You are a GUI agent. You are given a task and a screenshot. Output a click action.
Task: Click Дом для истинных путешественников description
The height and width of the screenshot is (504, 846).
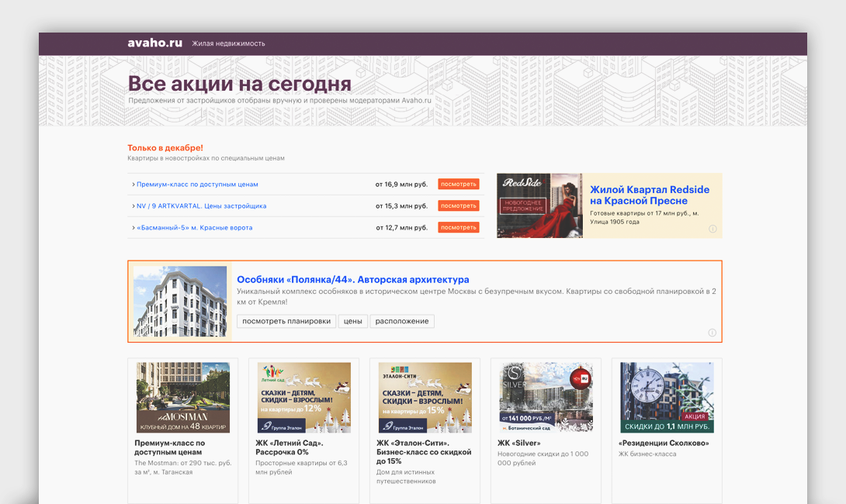point(406,477)
